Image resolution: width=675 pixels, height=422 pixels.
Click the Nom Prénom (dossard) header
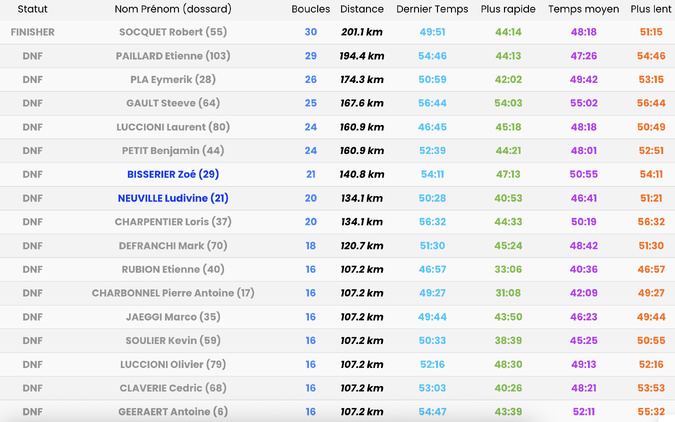tap(173, 9)
